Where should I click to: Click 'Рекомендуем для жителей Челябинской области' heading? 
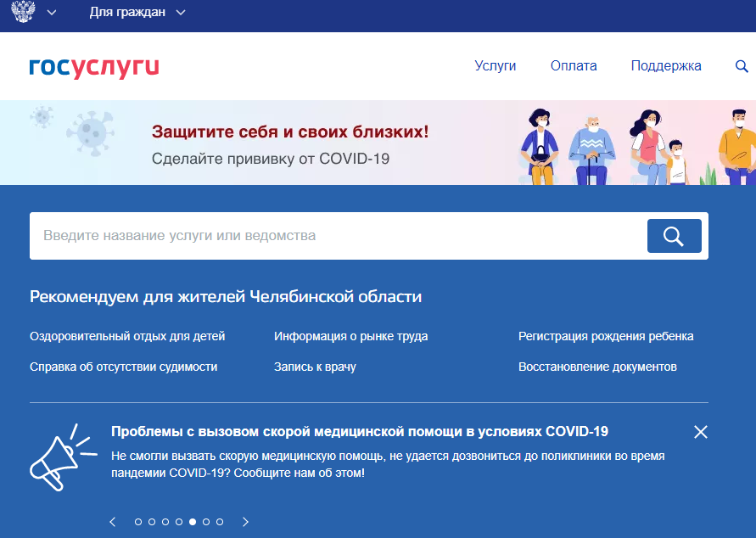point(226,296)
